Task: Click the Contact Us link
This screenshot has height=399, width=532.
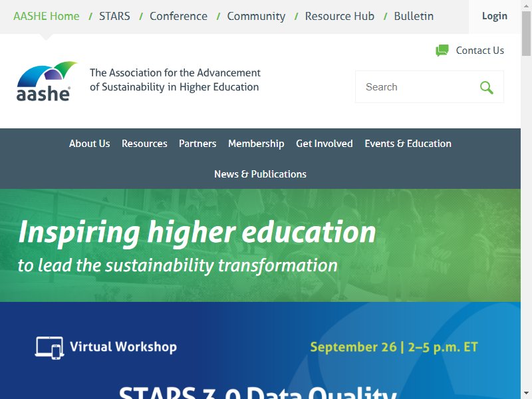Action: click(479, 51)
